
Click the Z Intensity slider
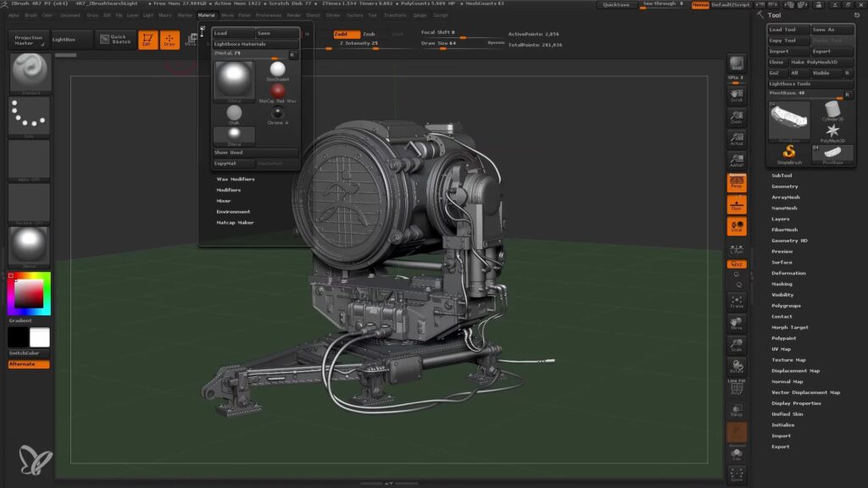tap(358, 42)
